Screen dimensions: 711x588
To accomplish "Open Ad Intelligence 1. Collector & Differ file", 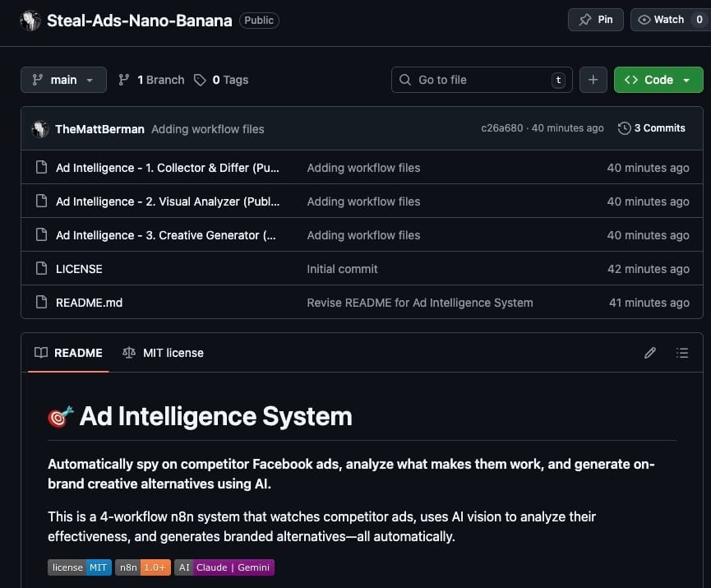I will coord(168,168).
